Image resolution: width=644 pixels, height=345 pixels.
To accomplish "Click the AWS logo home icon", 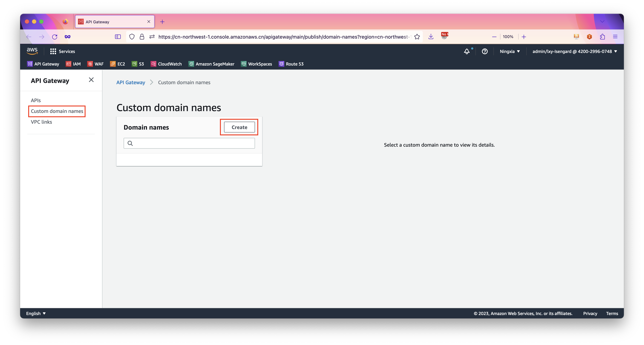I will click(32, 51).
